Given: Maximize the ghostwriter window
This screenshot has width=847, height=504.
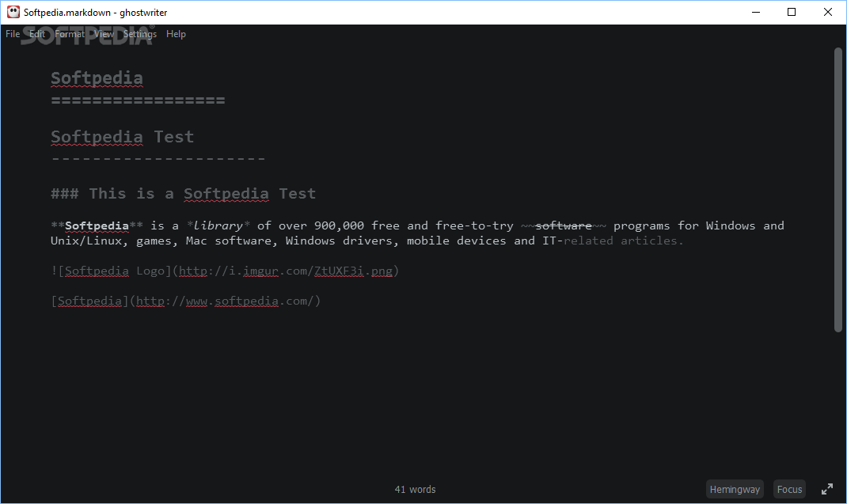Looking at the screenshot, I should click(792, 12).
